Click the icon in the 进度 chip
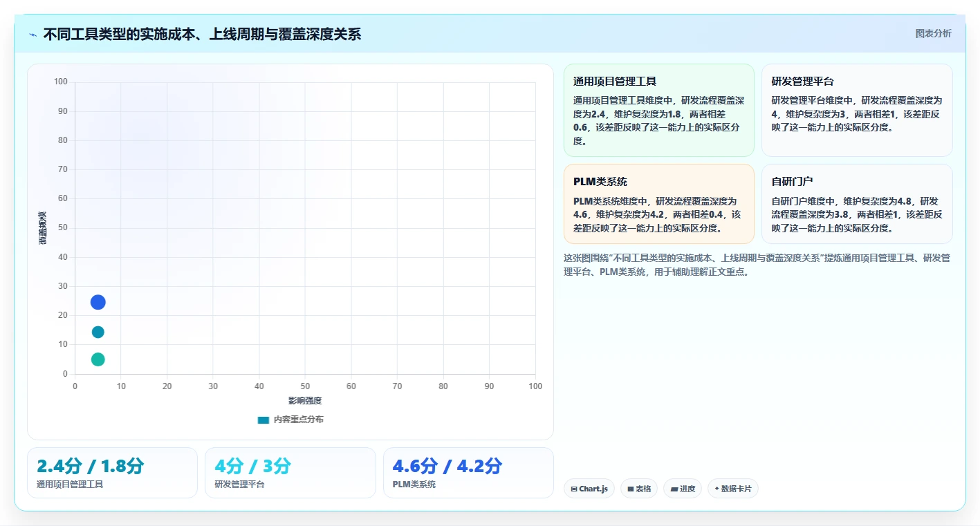Screen dimensions: 980x526 point(674,489)
